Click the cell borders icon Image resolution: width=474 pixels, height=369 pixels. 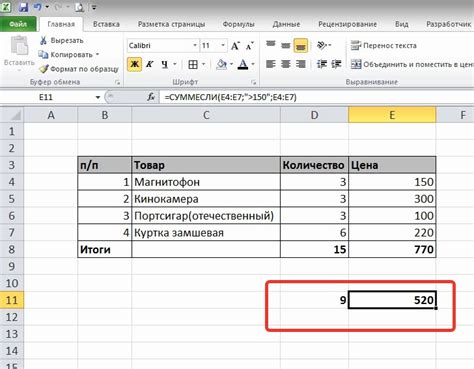[x=193, y=64]
